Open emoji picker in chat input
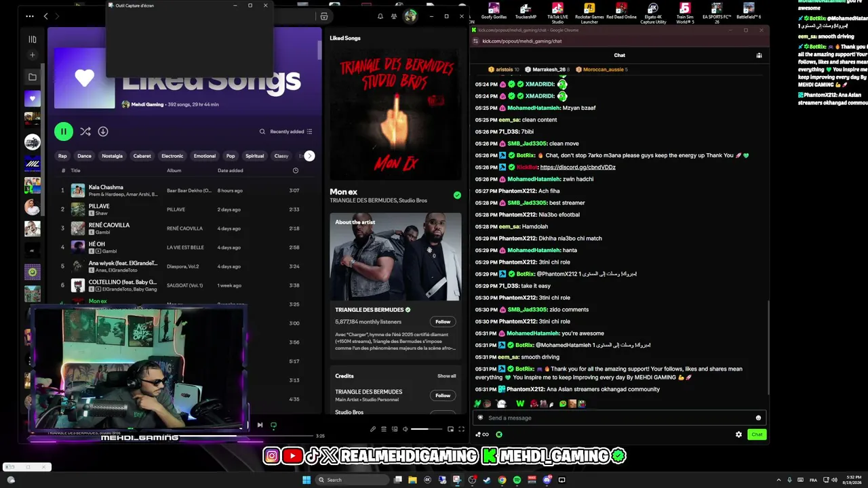Viewport: 868px width, 488px height. [x=758, y=418]
